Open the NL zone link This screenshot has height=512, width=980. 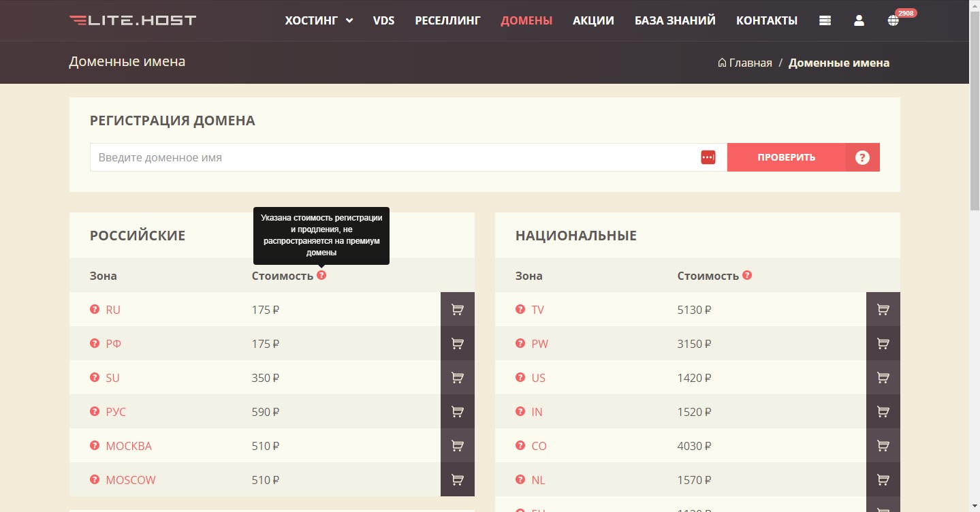(x=538, y=479)
